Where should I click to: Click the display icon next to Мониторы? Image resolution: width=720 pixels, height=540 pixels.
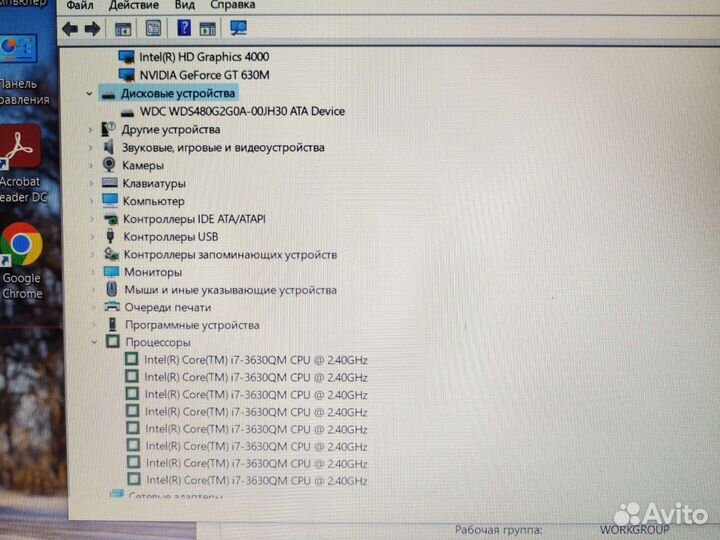click(112, 271)
